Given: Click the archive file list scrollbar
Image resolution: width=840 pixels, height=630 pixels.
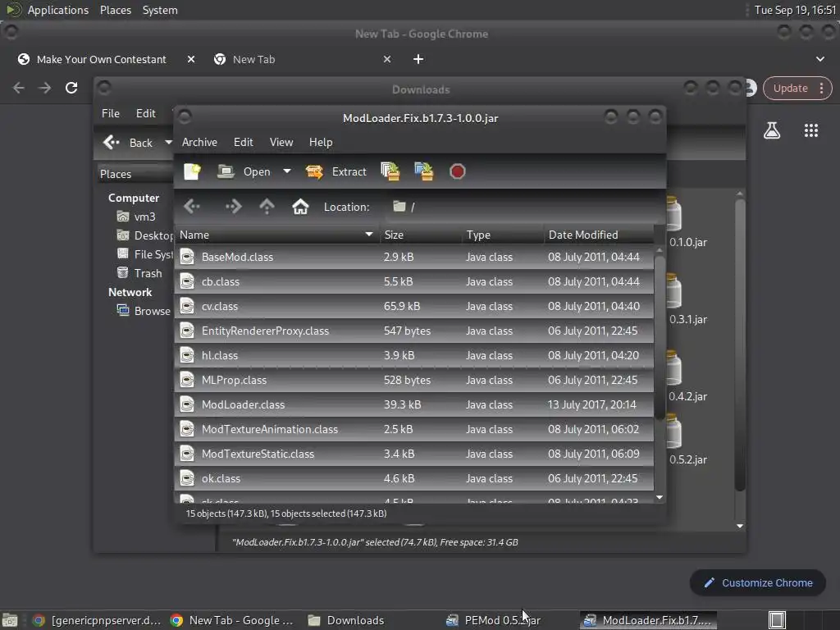Looking at the screenshot, I should pos(660,337).
